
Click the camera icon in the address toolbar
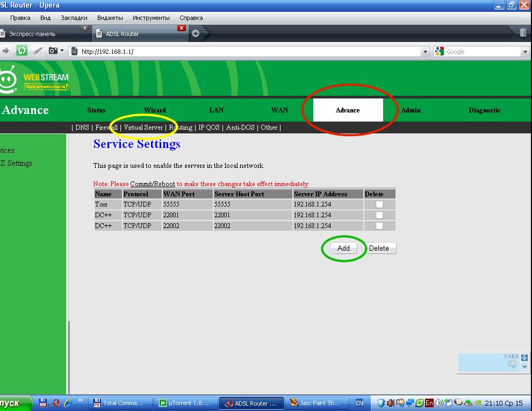point(53,51)
